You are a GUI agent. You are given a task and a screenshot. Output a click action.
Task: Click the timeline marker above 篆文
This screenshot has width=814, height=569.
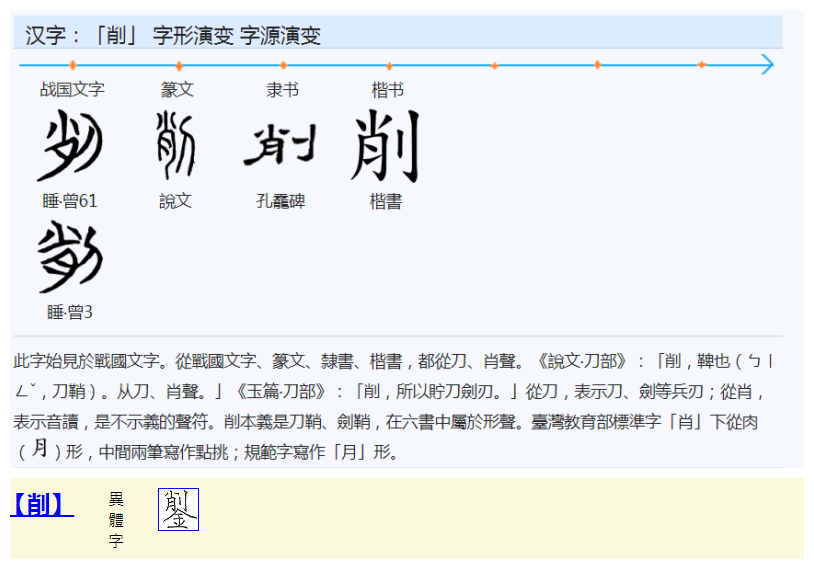[x=178, y=65]
